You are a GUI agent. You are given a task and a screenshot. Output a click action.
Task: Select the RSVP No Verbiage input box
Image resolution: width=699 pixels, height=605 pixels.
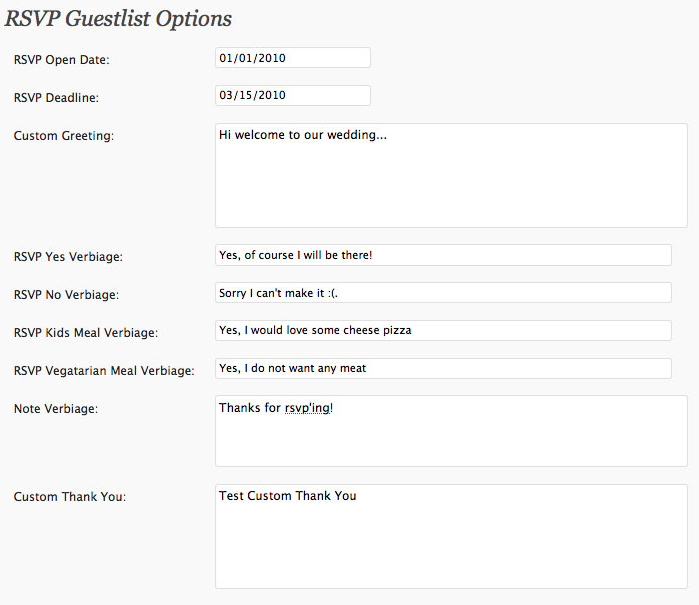tap(443, 293)
